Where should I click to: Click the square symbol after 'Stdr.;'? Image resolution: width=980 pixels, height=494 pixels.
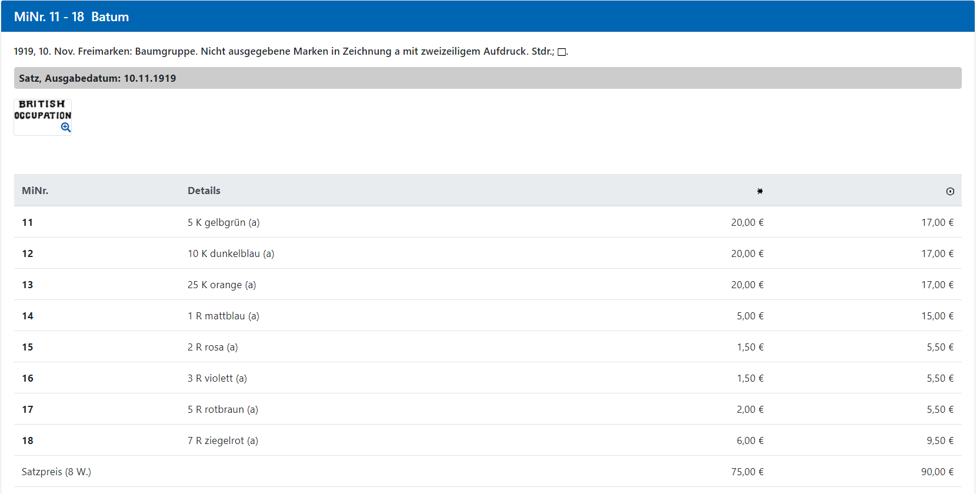[561, 52]
